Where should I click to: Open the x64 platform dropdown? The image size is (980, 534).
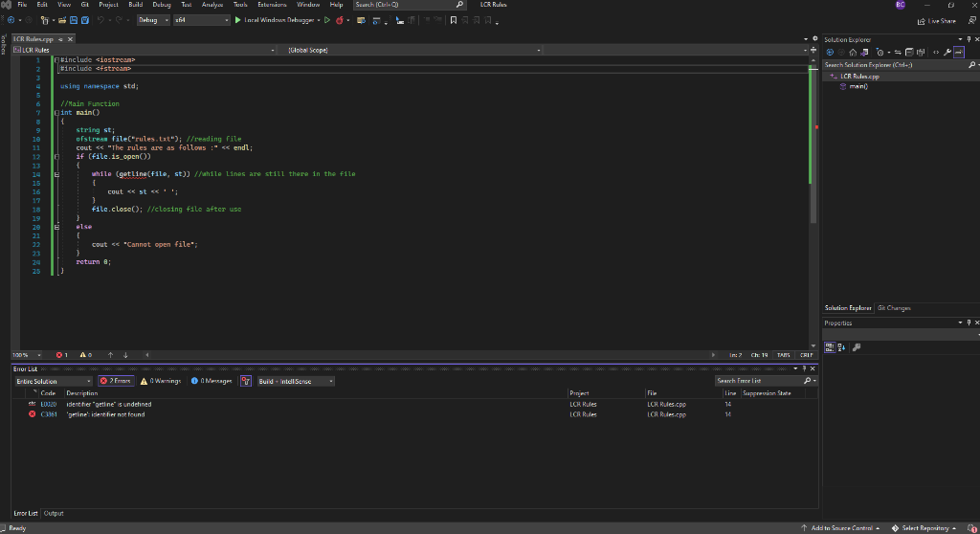pyautogui.click(x=201, y=20)
